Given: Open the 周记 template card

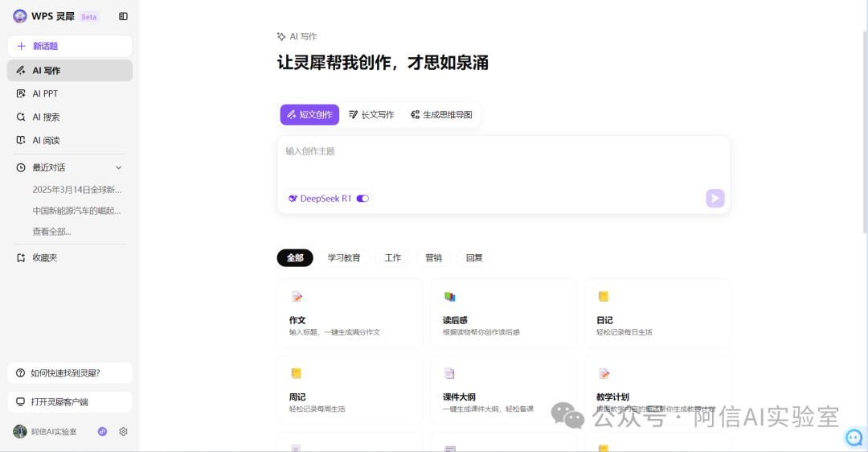Looking at the screenshot, I should pyautogui.click(x=350, y=391).
